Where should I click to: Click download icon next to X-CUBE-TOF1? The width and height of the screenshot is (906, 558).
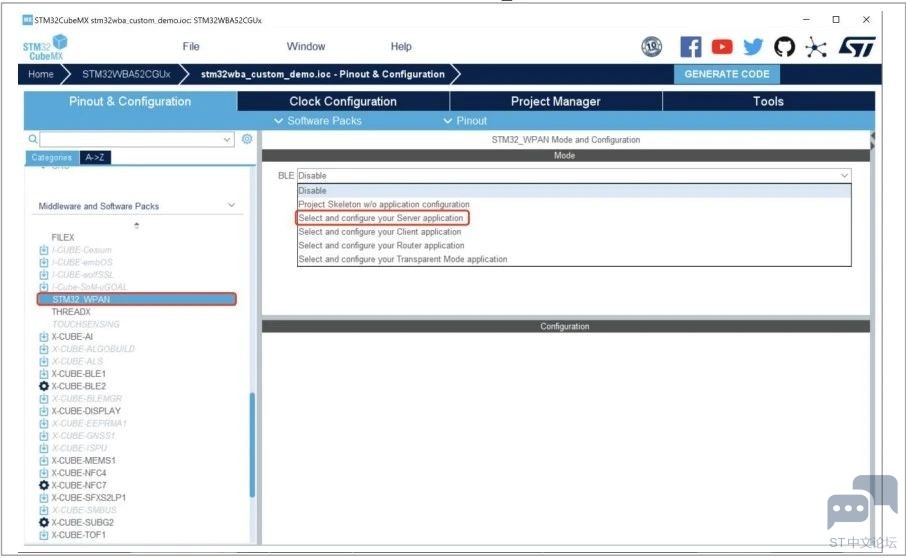43,535
